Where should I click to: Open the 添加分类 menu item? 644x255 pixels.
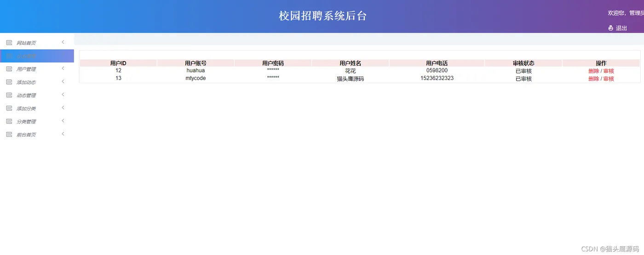tap(26, 109)
